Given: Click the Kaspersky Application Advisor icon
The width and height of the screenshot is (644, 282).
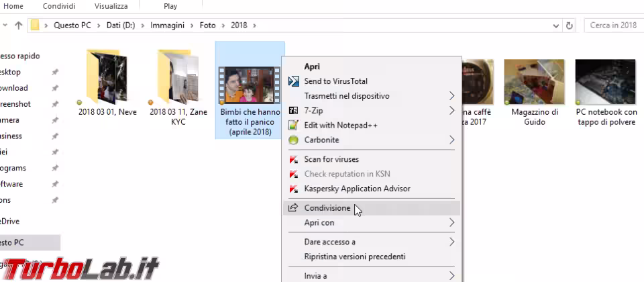Looking at the screenshot, I should (292, 189).
